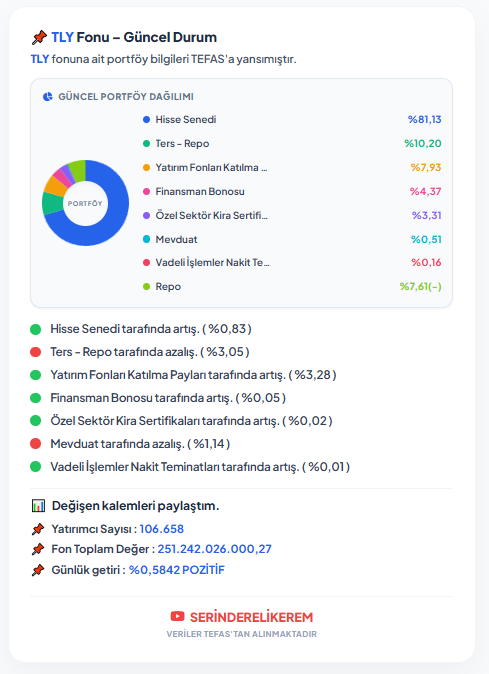Click the Mevduat tarafında azalış line
489x674 pixels.
(x=140, y=444)
